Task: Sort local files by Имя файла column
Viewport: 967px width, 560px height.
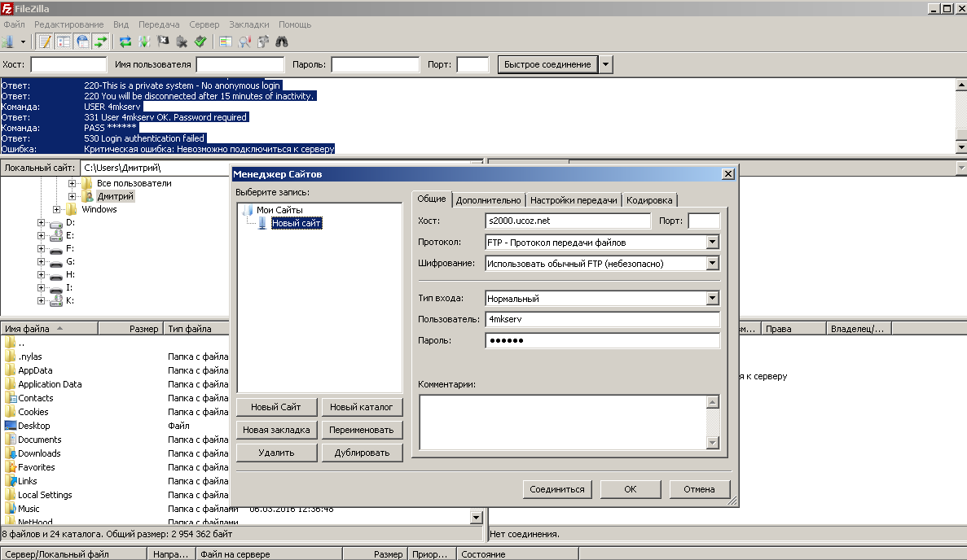Action: point(50,328)
